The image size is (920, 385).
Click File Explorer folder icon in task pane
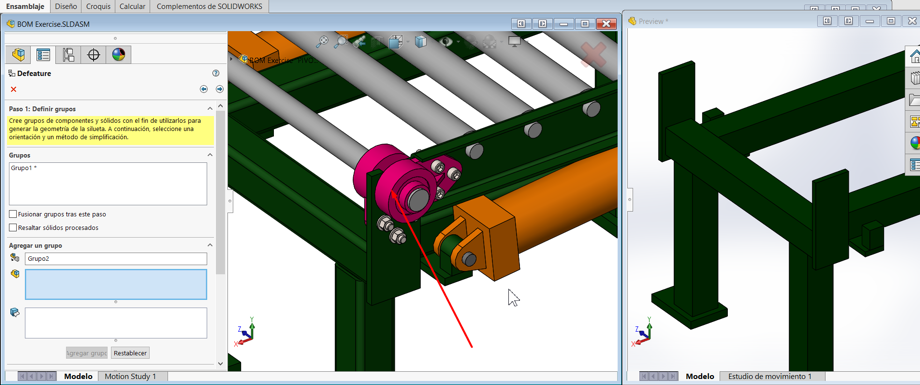914,100
